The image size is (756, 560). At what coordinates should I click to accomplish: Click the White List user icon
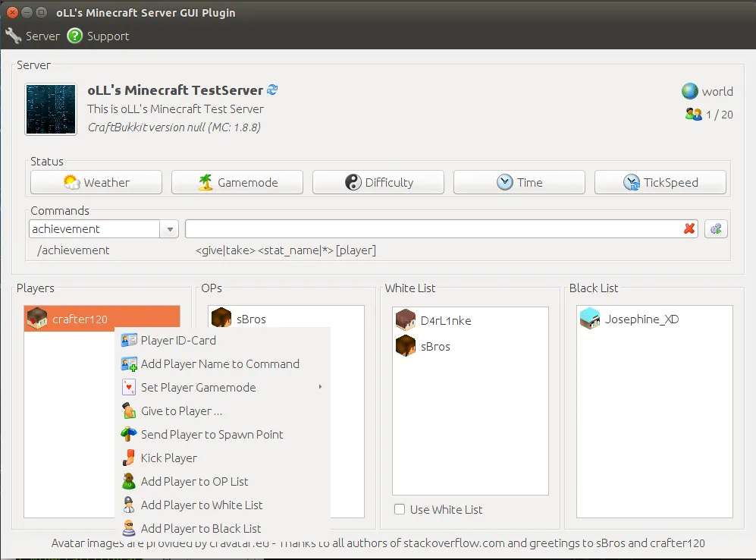click(x=129, y=505)
